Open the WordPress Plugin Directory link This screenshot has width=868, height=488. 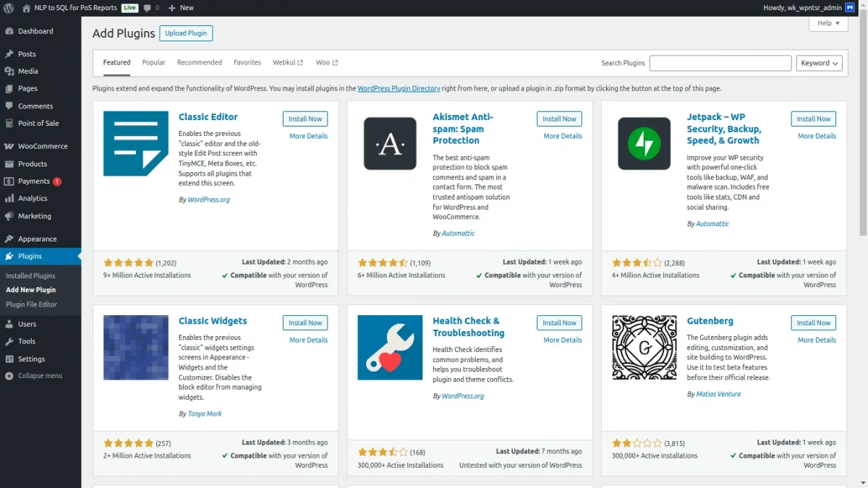[x=399, y=88]
